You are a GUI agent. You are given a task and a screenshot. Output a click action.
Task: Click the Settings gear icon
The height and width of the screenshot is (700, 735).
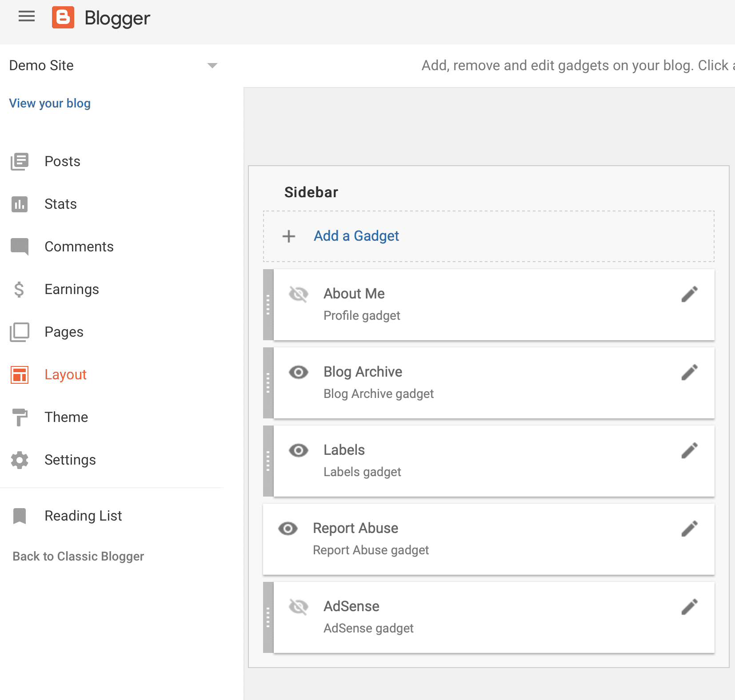[x=19, y=460]
